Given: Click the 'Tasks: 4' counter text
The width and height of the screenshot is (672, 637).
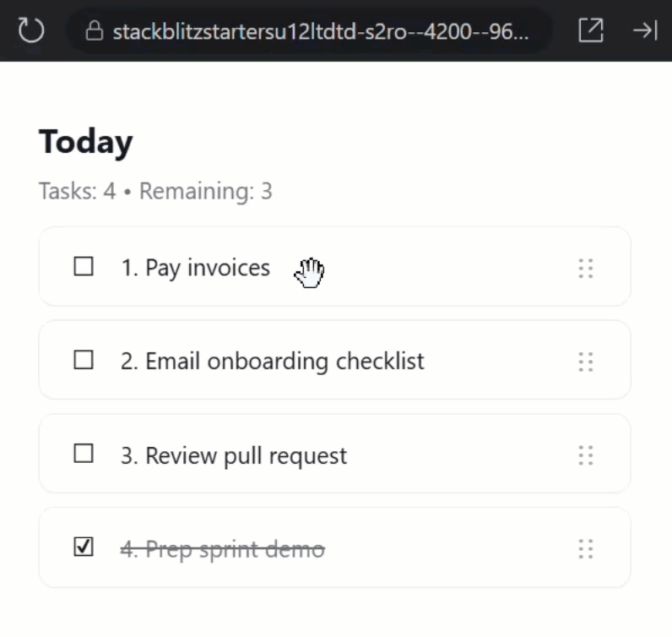Looking at the screenshot, I should coord(77,191).
